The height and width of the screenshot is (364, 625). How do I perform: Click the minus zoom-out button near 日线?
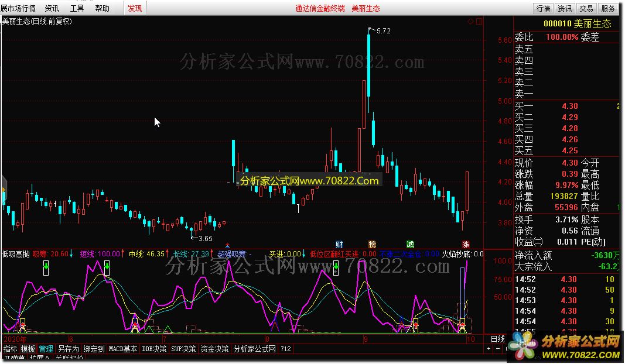click(x=497, y=349)
